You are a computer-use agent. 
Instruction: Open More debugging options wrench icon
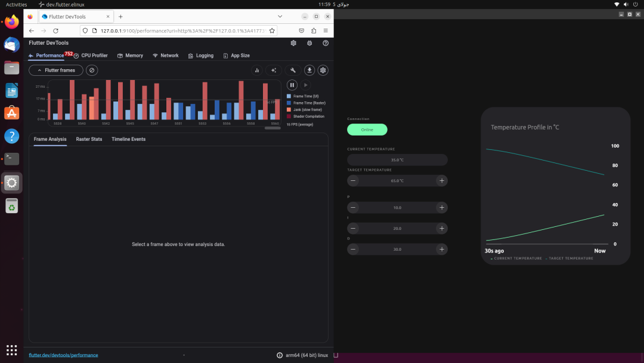[293, 70]
